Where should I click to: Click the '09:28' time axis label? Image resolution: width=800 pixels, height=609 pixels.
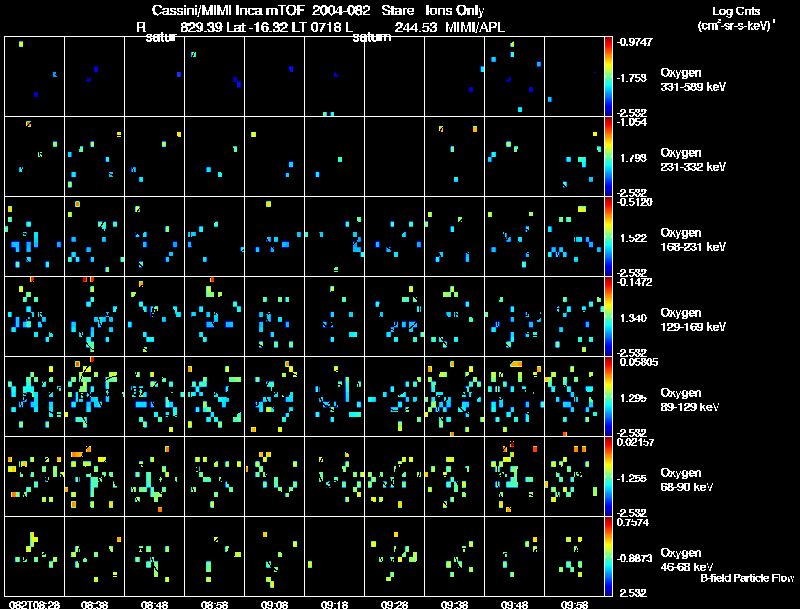pyautogui.click(x=394, y=604)
